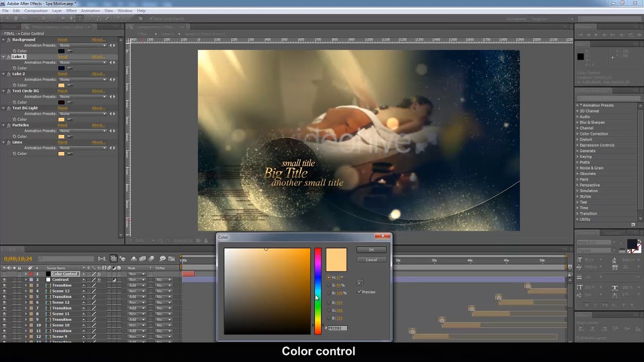Open the Composition menu
Image resolution: width=644 pixels, height=362 pixels.
point(36,11)
